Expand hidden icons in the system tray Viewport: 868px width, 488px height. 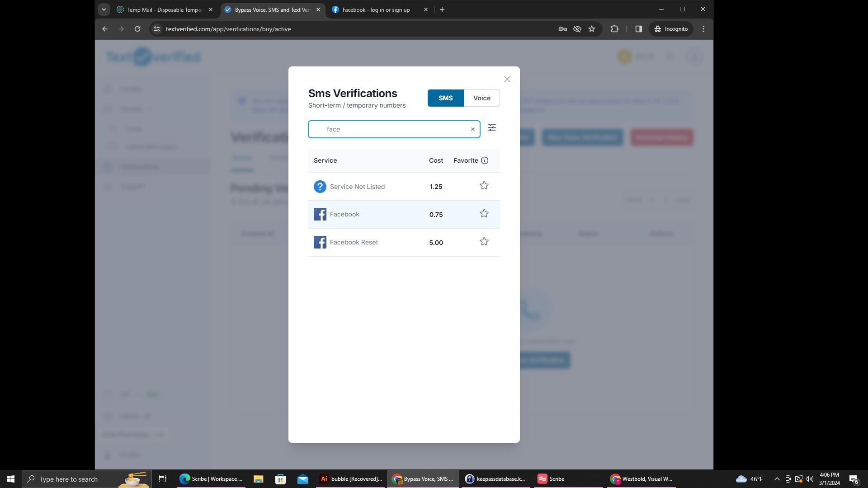(x=777, y=479)
